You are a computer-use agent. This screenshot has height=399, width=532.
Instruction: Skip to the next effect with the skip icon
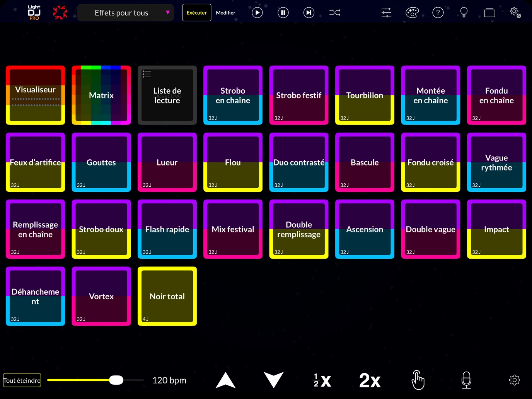click(309, 13)
